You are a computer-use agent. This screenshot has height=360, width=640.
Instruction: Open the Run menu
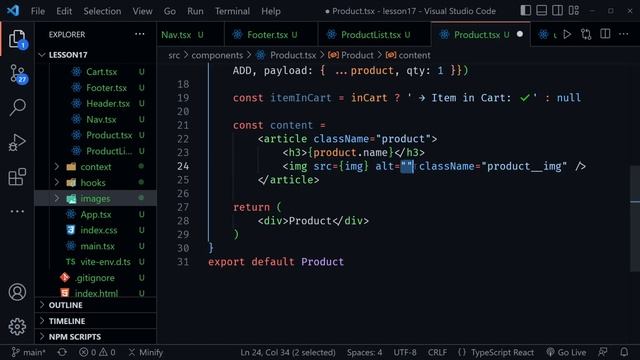click(195, 11)
